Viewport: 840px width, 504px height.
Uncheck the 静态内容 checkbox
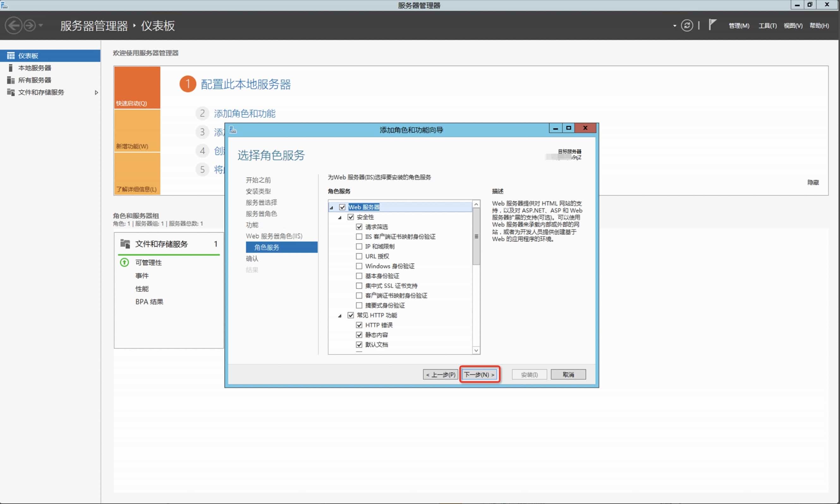point(359,335)
